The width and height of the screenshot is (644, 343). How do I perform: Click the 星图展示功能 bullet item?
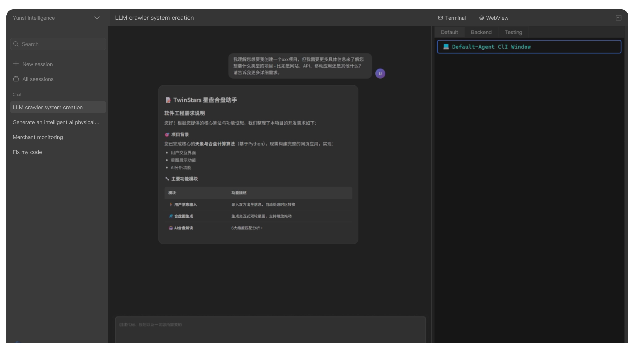[183, 160]
